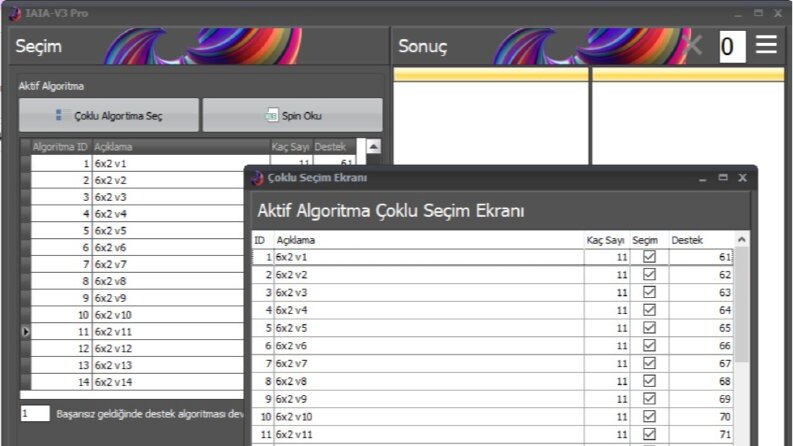
Task: Click the Çoklu Algoritma Seç button
Action: [x=109, y=115]
